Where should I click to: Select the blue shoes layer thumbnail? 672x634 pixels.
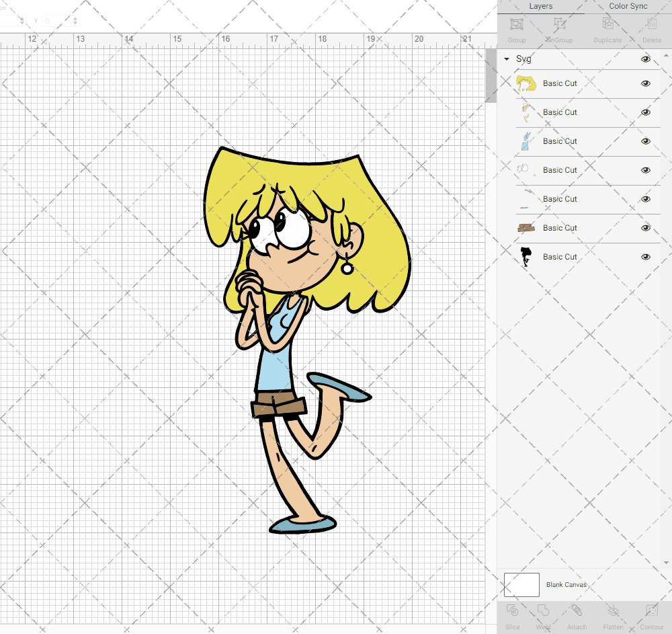tap(526, 199)
